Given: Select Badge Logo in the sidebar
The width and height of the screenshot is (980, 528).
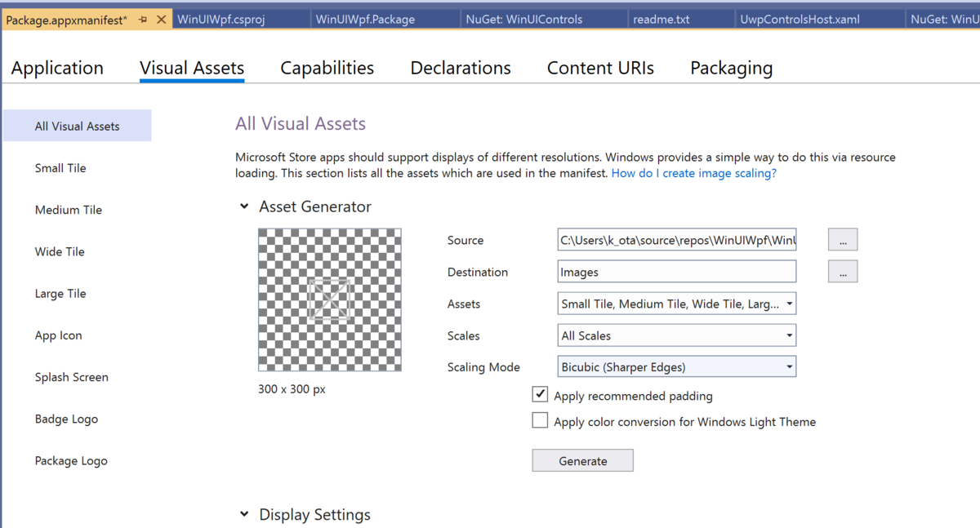Looking at the screenshot, I should point(66,419).
